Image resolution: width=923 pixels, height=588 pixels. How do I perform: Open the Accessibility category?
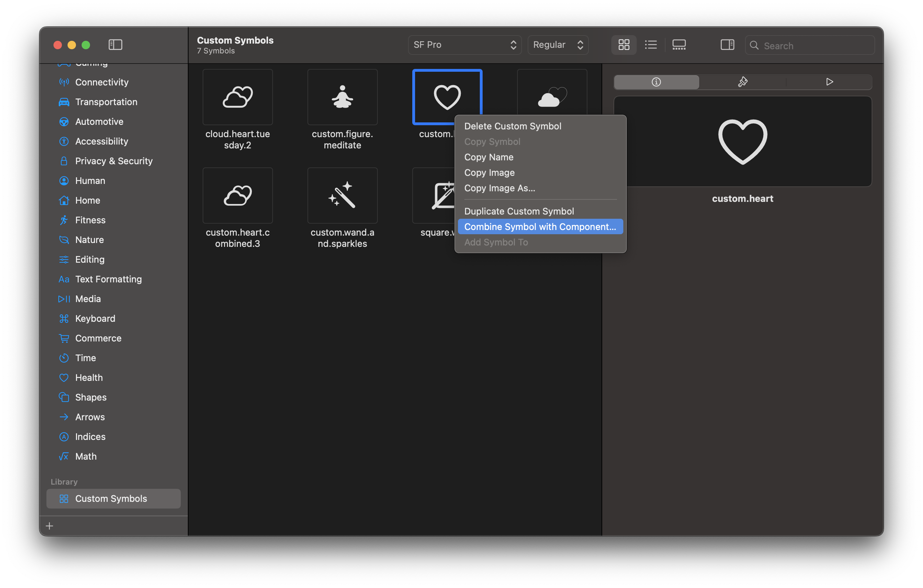click(x=102, y=141)
